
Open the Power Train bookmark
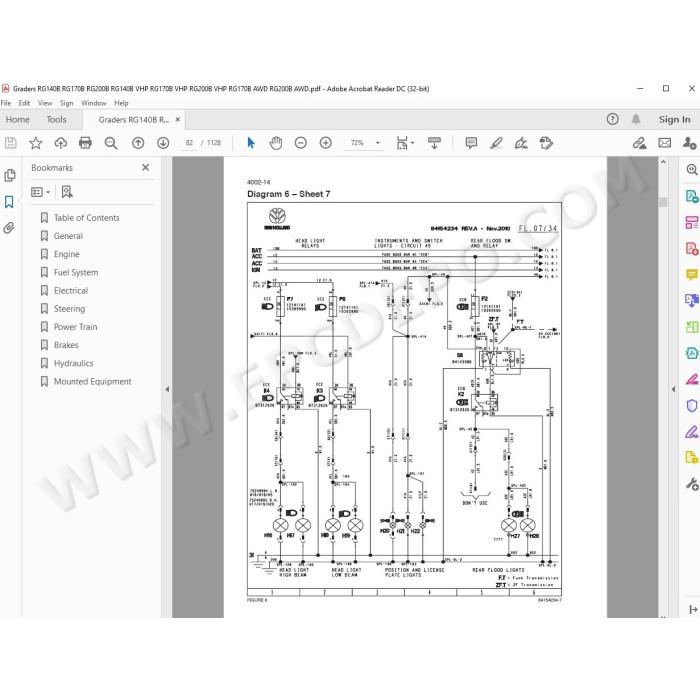(75, 327)
